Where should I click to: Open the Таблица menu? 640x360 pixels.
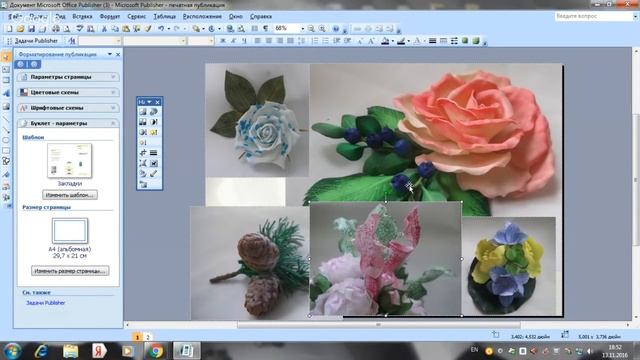click(x=164, y=17)
